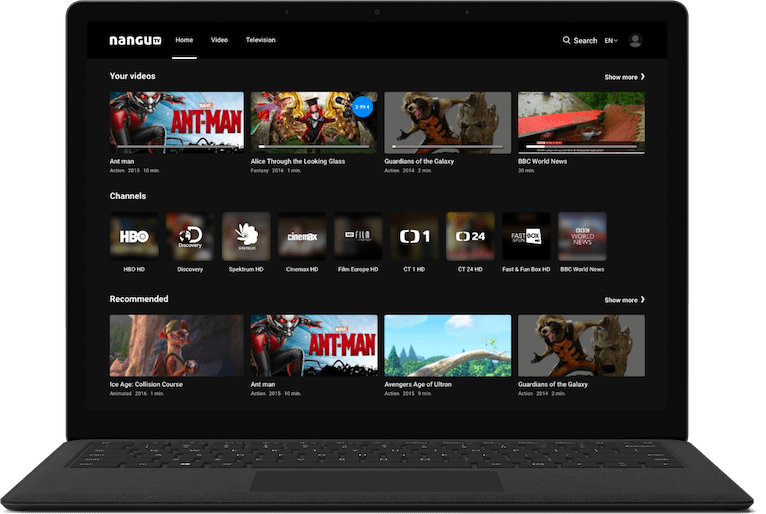Select the BBC World News channel icon
The image size is (766, 514).
point(582,236)
